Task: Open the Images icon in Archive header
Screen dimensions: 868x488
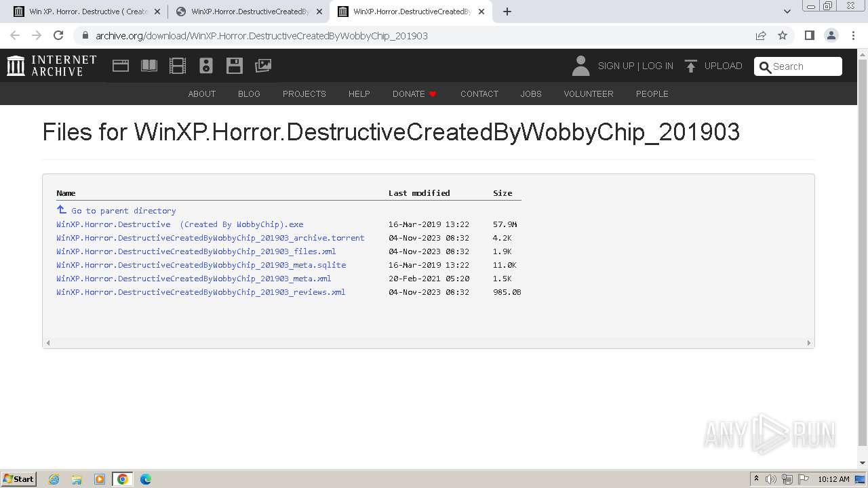Action: pos(263,66)
